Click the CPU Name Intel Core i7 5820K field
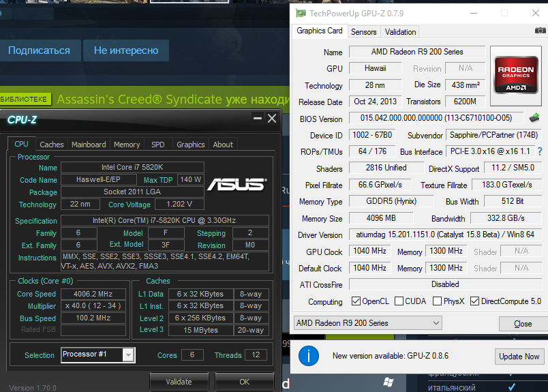548x392 pixels. tap(132, 167)
